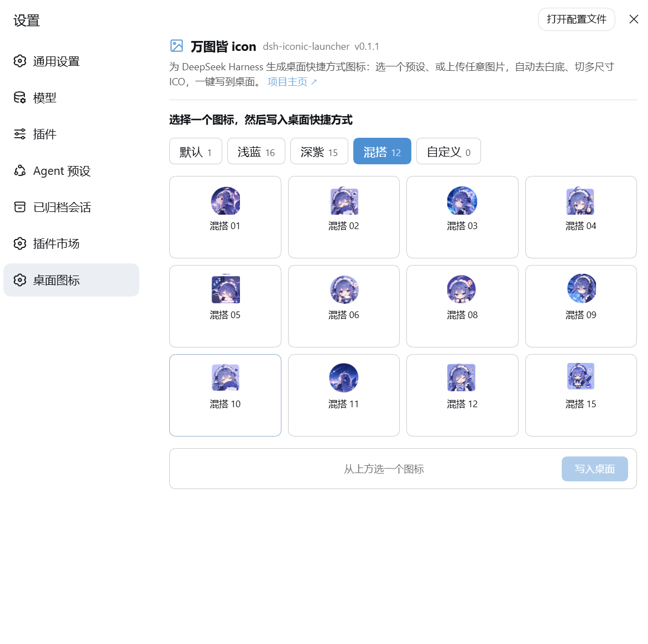Click the 混搭 04 label text
The width and height of the screenshot is (648, 644).
pos(581,226)
